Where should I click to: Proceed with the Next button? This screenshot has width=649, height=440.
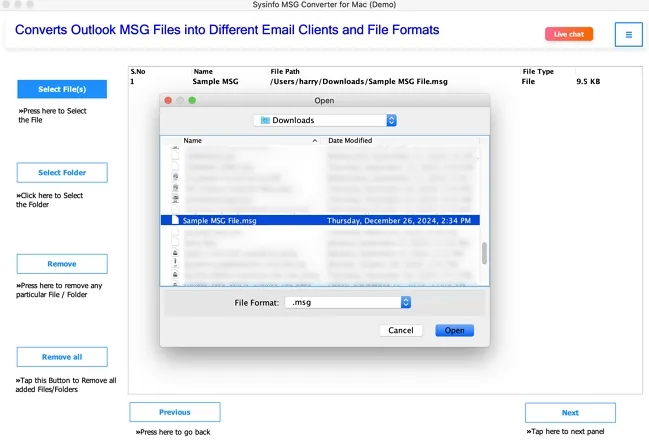click(570, 413)
